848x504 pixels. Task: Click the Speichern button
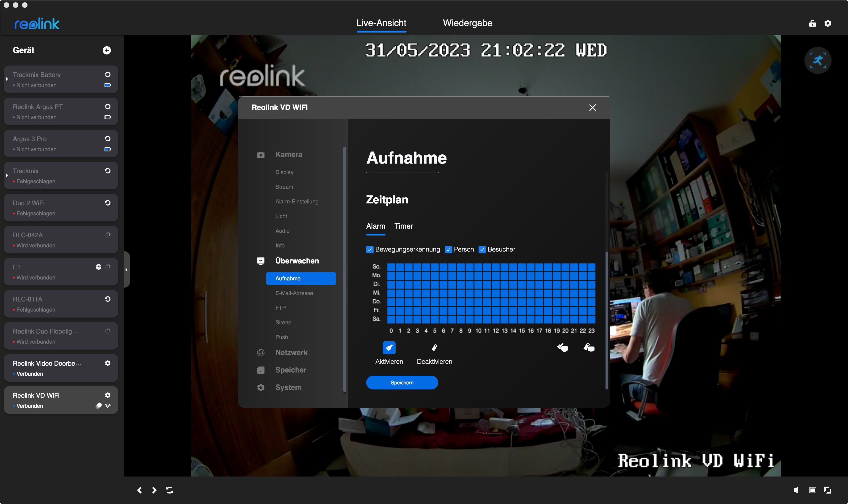pos(402,383)
